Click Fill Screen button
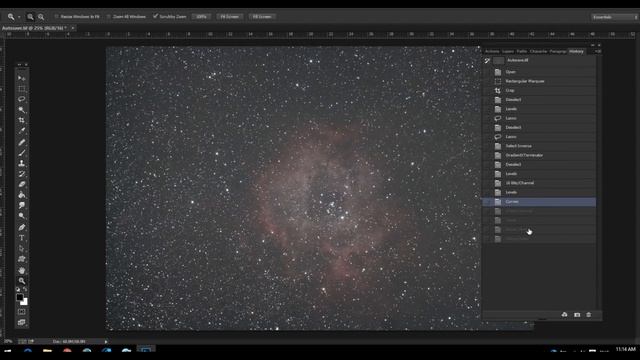 point(262,17)
